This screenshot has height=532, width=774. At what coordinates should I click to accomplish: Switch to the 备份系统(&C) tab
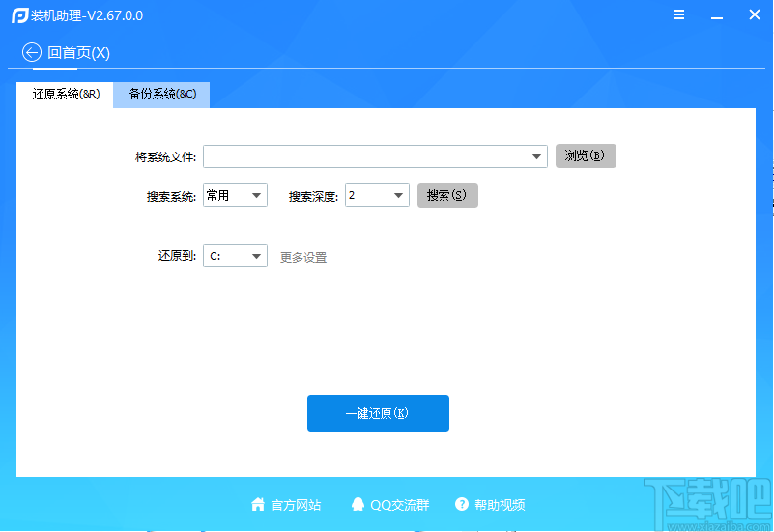pos(162,95)
